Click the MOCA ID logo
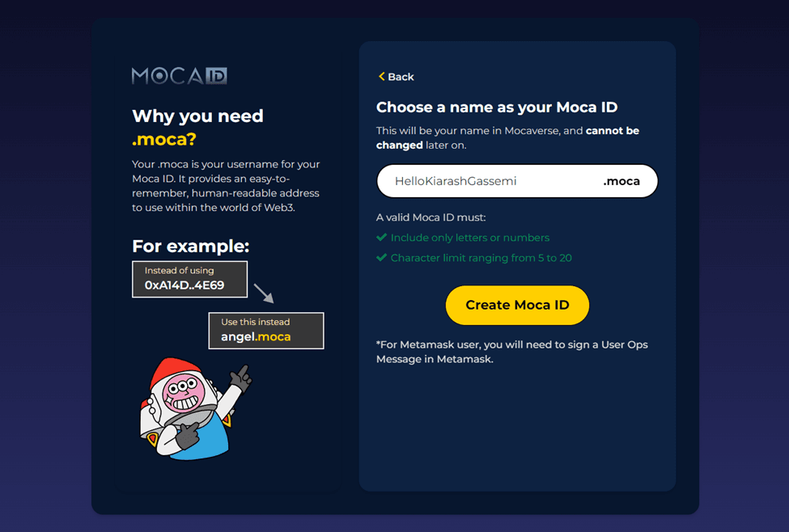Viewport: 789px width, 532px height. (x=179, y=76)
